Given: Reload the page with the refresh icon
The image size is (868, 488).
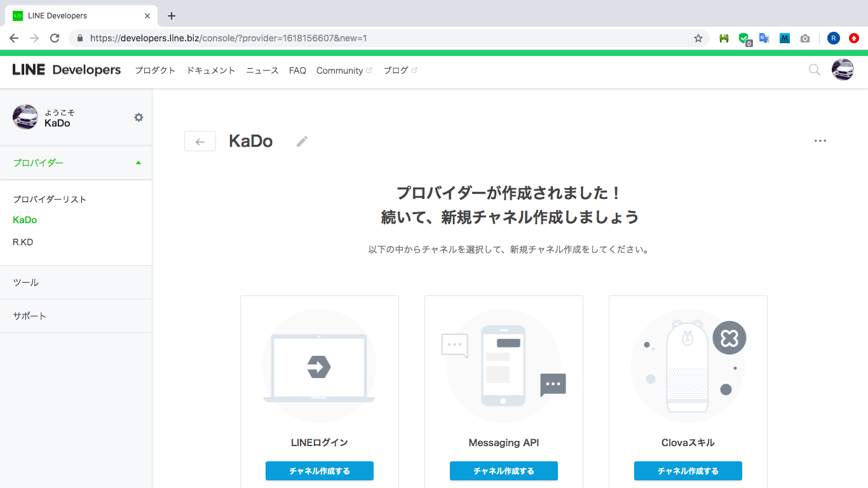Looking at the screenshot, I should pos(55,38).
